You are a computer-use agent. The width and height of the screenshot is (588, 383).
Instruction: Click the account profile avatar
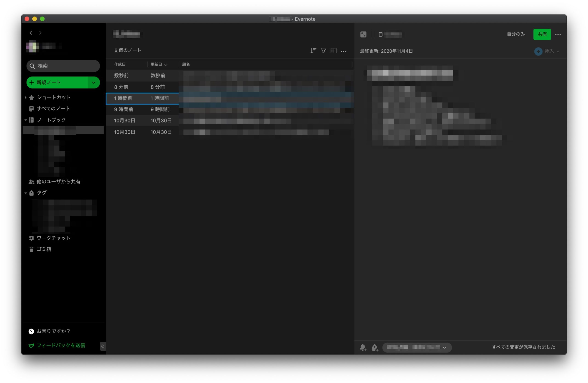pyautogui.click(x=33, y=46)
